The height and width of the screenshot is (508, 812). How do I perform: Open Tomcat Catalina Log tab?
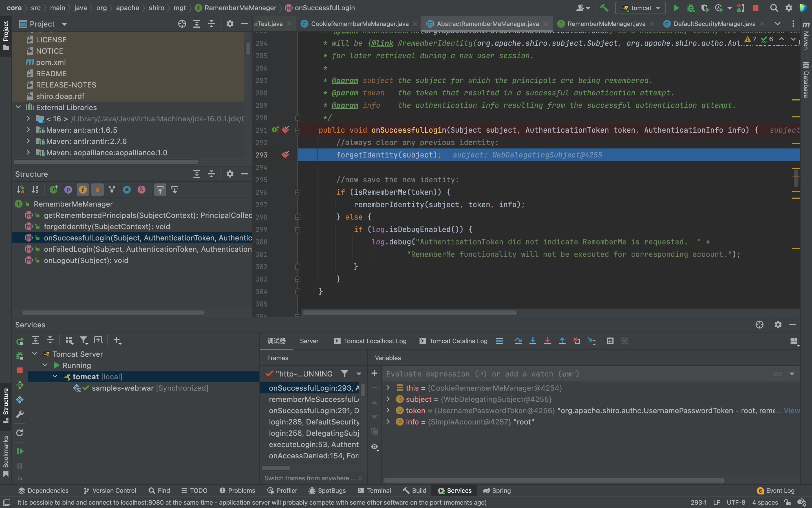454,341
